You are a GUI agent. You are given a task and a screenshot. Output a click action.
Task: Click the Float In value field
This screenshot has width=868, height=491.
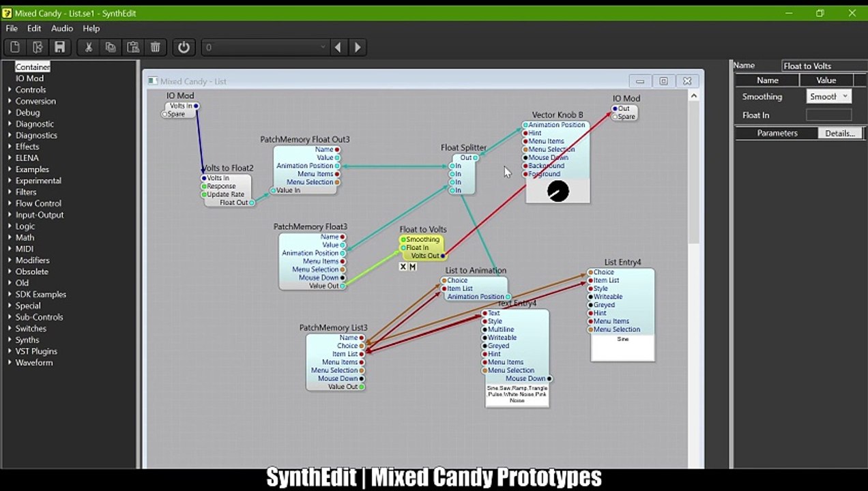pyautogui.click(x=828, y=115)
